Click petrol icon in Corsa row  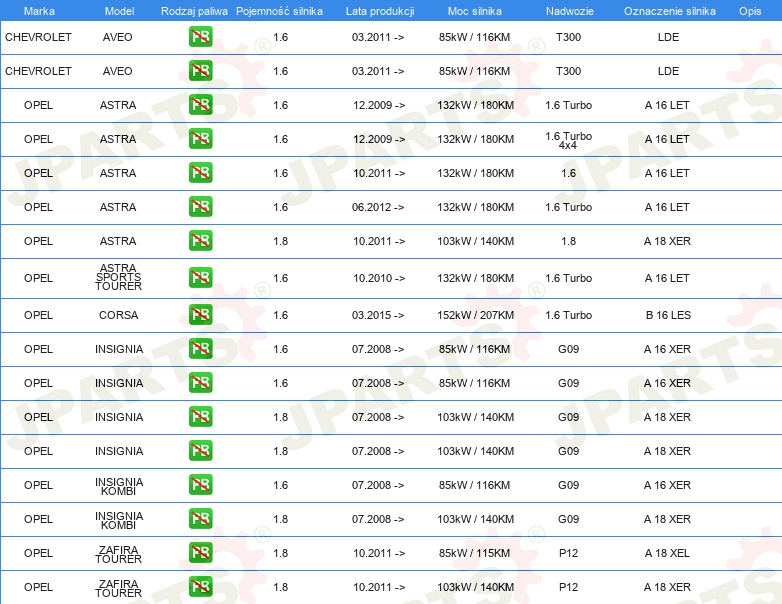click(x=200, y=315)
